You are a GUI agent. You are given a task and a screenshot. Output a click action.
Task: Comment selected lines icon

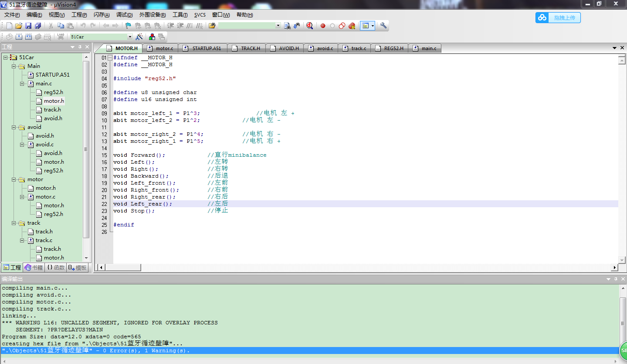click(x=190, y=26)
